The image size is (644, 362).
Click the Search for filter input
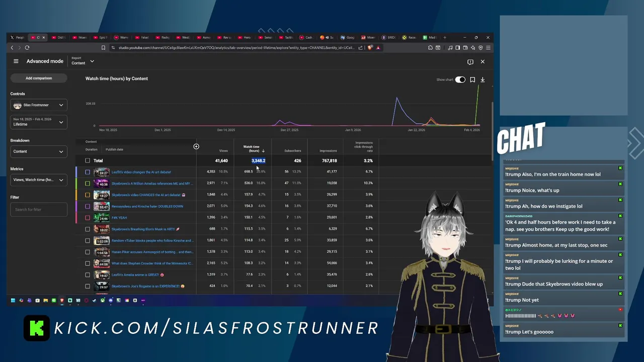pos(39,210)
